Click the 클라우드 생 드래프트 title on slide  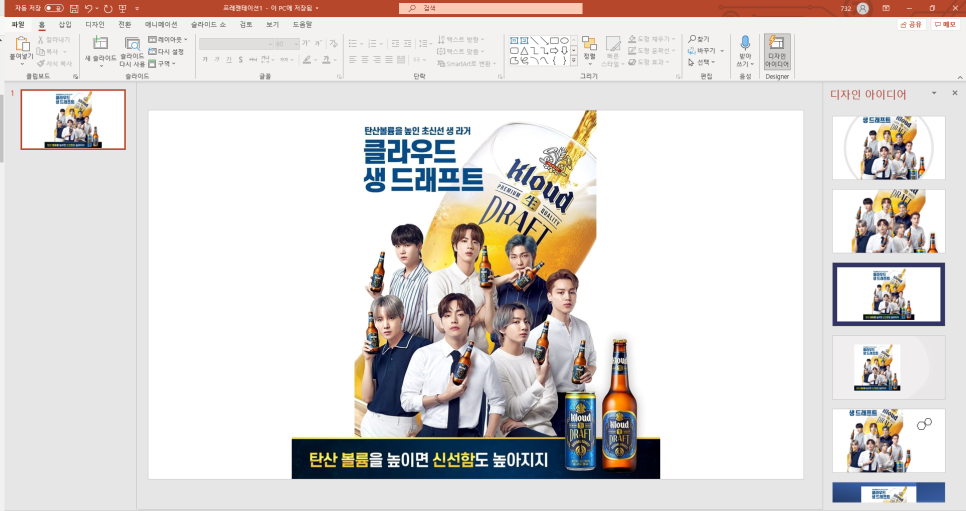pos(423,165)
